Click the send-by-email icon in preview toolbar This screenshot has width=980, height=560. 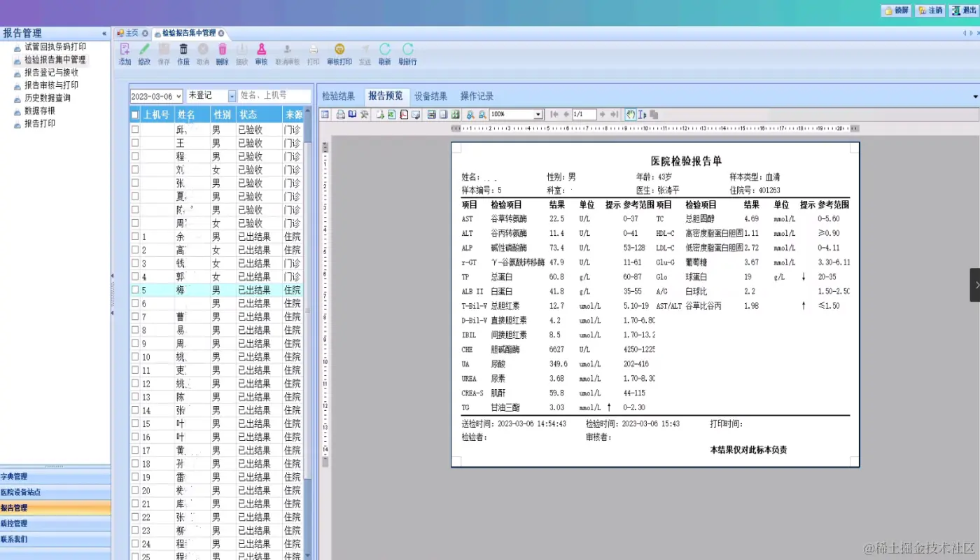416,115
